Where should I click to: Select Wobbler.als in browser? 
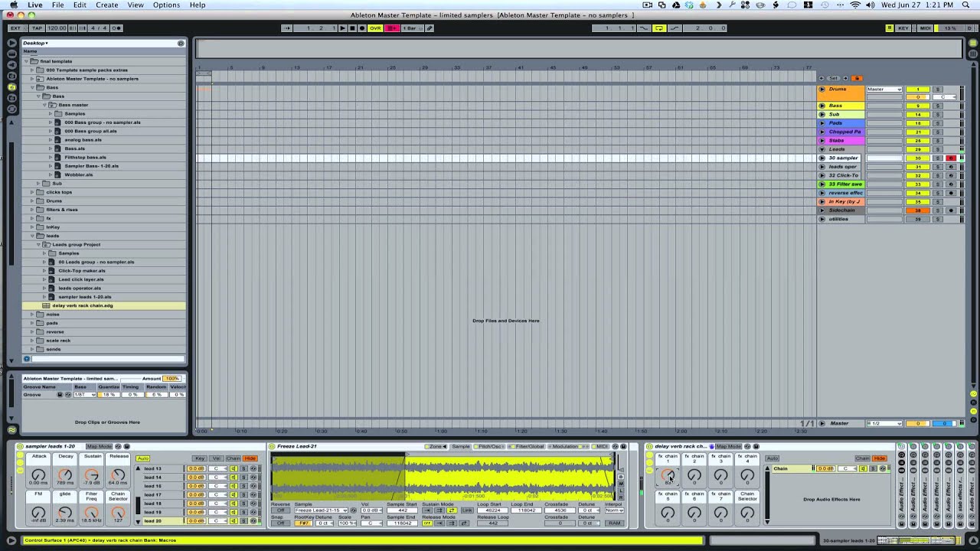coord(78,174)
